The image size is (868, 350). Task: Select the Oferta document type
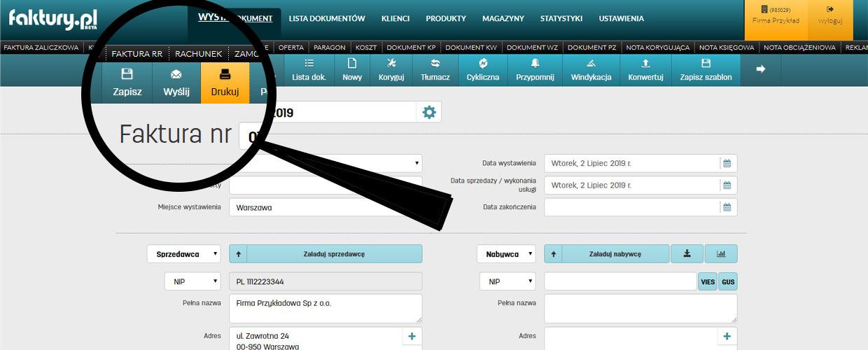[x=291, y=48]
